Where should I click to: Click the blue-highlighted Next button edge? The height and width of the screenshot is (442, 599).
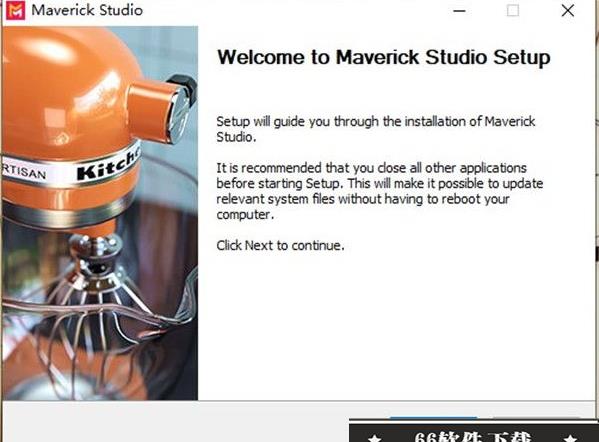pyautogui.click(x=433, y=418)
